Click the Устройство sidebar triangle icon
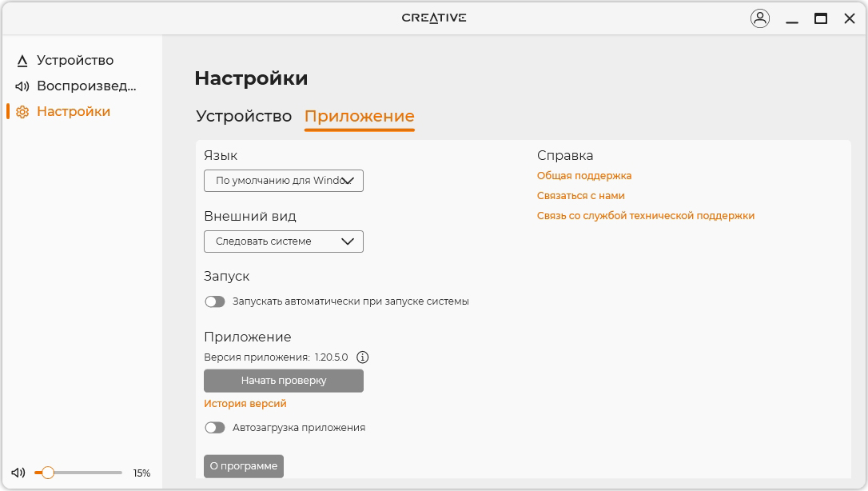Viewport: 868px width, 491px height. (22, 60)
